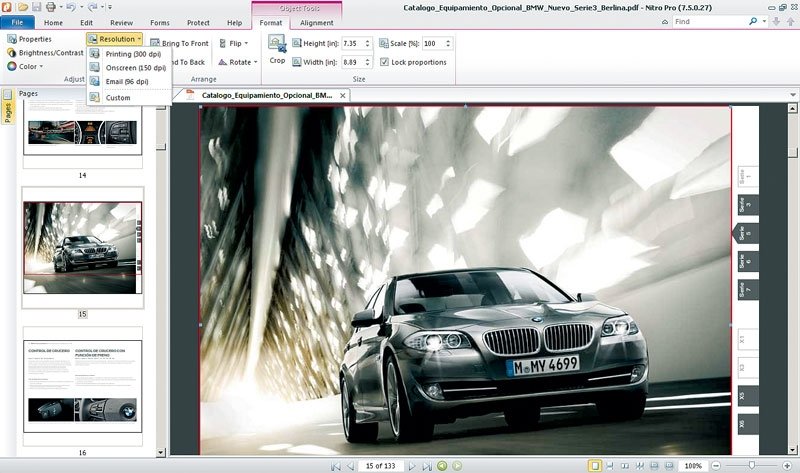Click the zoom in plus button
This screenshot has width=800, height=473.
coord(787,465)
